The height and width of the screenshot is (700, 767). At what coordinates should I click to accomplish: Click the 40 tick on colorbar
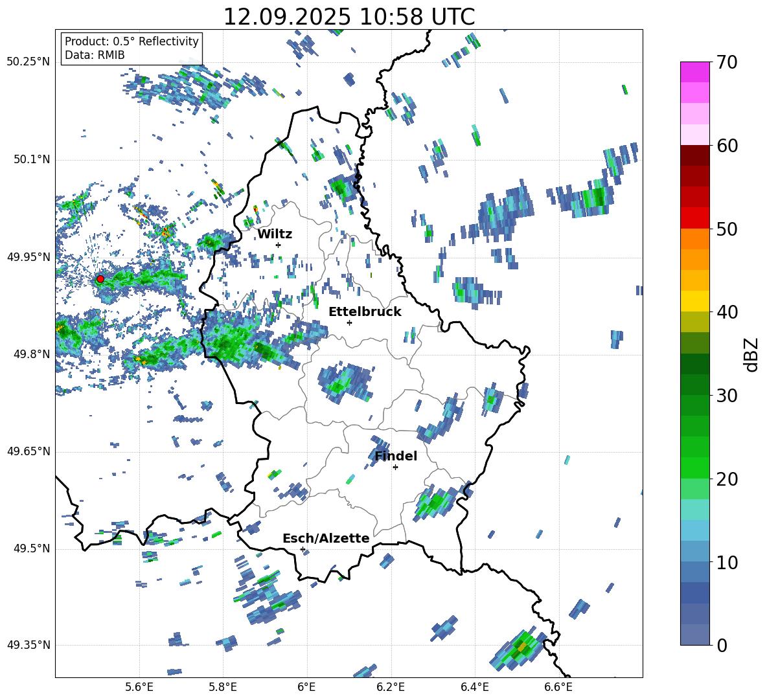click(727, 312)
